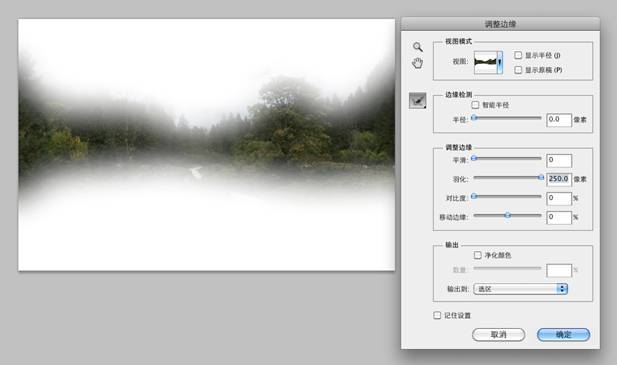Enable the 显示原稿 (P) checkbox
Viewport: 617px width, 365px height.
tap(518, 70)
